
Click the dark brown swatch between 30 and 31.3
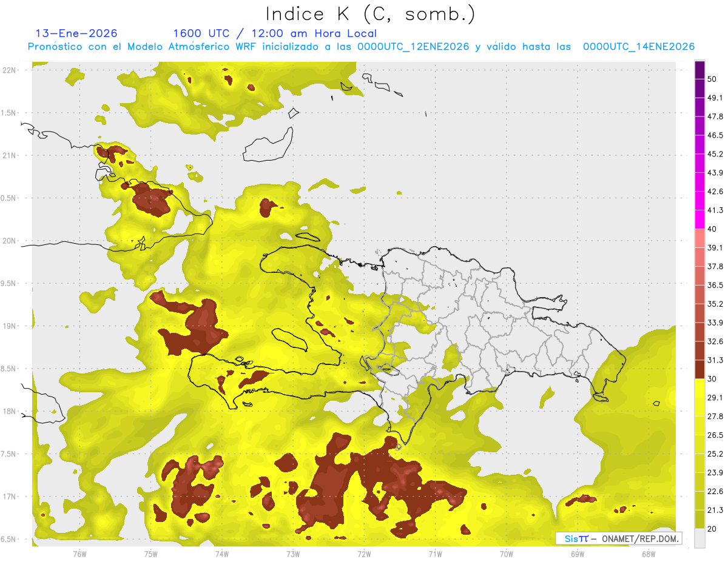[700, 369]
